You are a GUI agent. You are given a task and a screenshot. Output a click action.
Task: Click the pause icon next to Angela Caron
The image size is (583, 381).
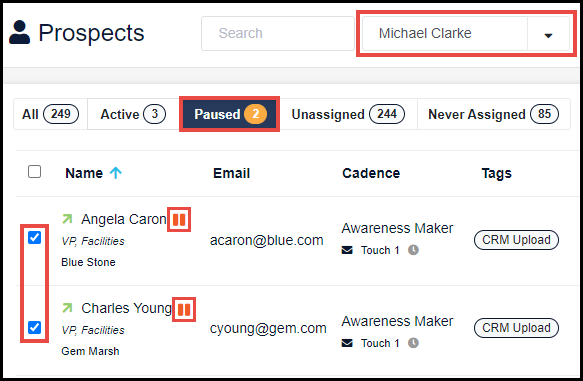[179, 220]
